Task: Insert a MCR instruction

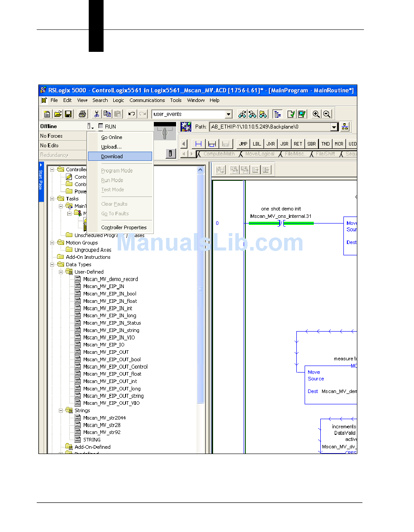Action: (339, 144)
